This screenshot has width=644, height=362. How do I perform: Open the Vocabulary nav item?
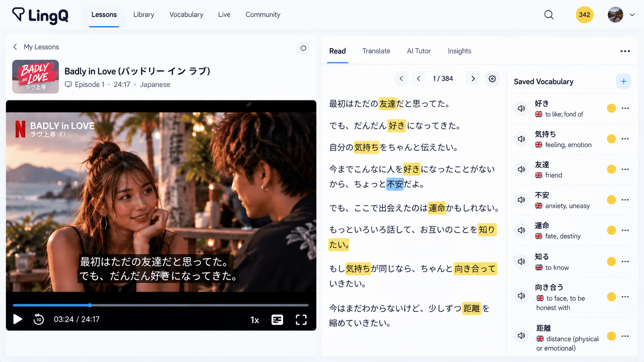coord(186,15)
